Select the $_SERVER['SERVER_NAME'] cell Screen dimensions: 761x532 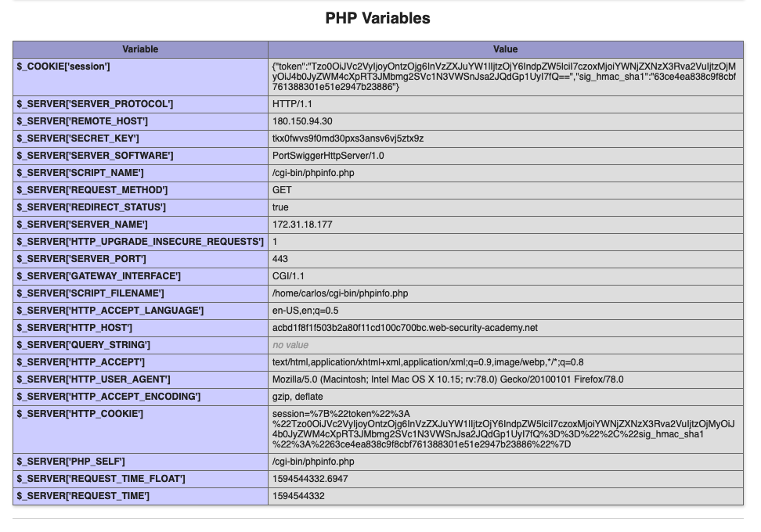(140, 225)
